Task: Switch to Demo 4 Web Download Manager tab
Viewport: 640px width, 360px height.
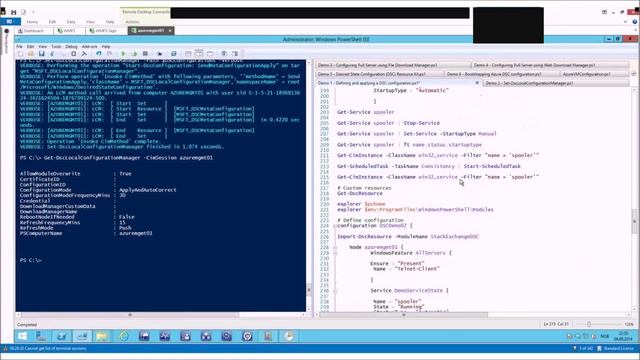Action: coord(550,65)
